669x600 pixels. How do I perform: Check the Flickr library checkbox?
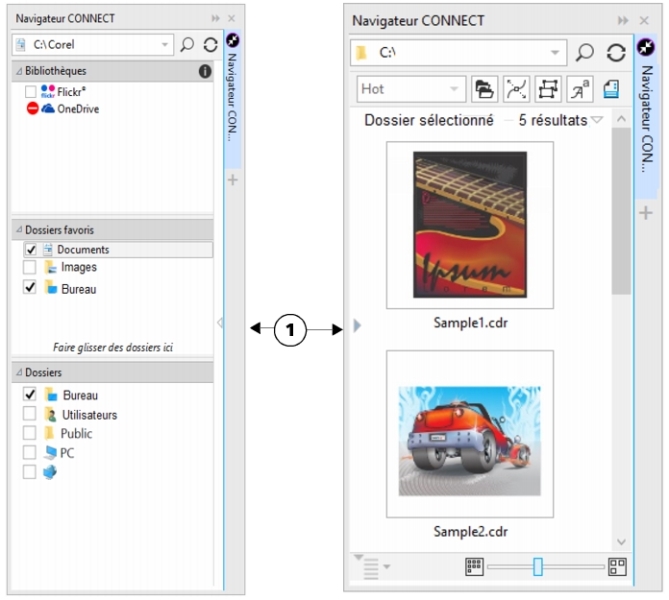pyautogui.click(x=31, y=91)
